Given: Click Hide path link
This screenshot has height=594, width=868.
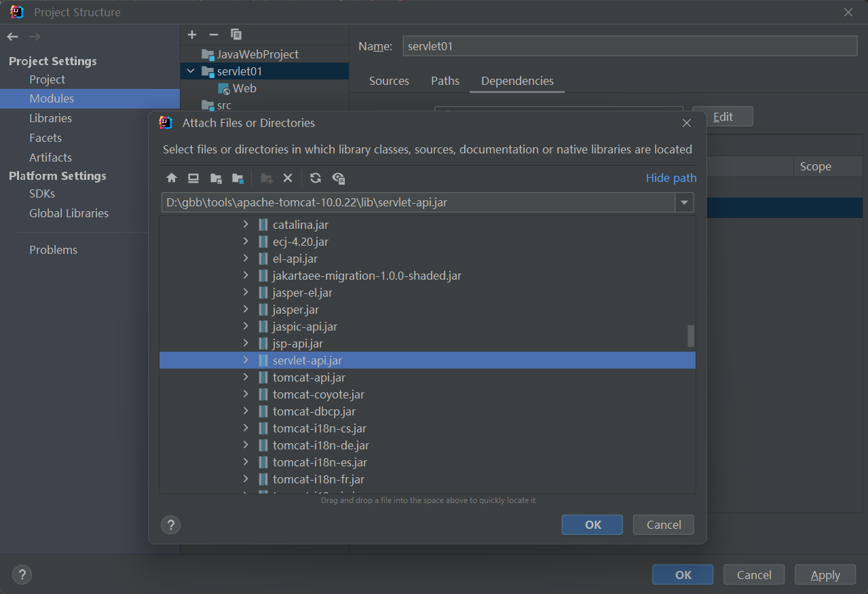Looking at the screenshot, I should (x=671, y=178).
